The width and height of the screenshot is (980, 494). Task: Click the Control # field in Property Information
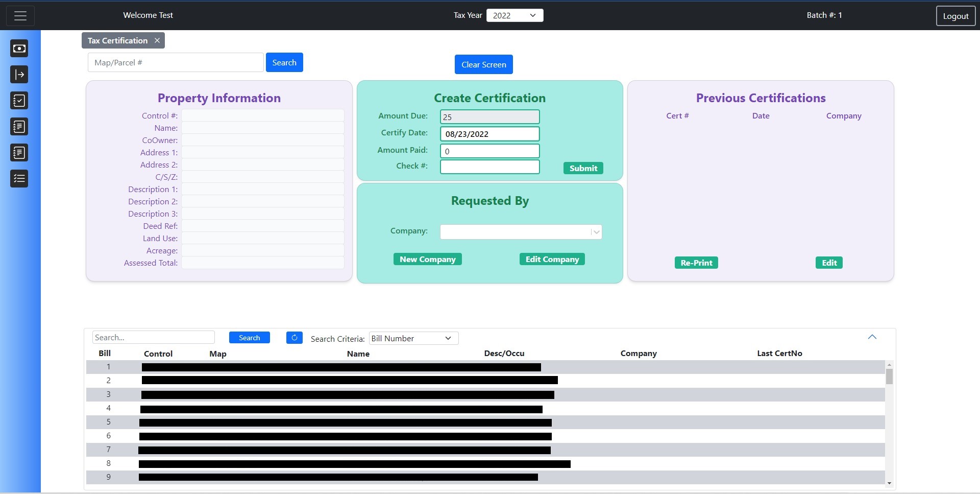point(262,115)
